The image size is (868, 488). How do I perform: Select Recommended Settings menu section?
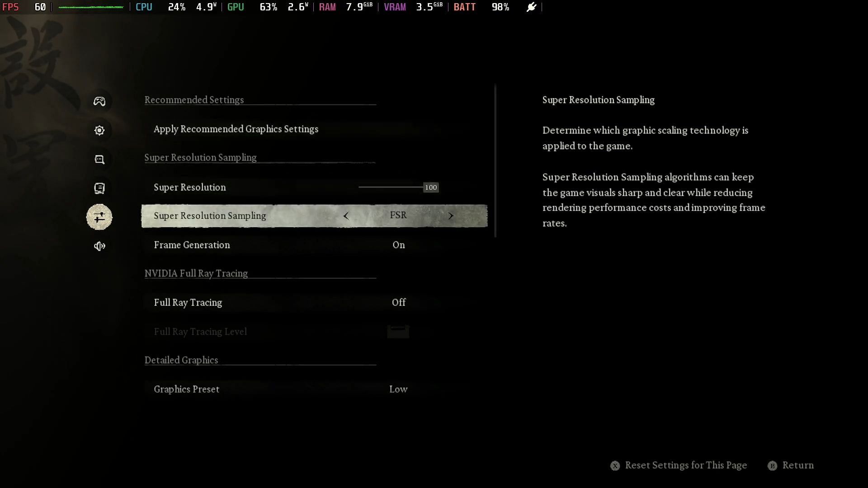click(194, 99)
